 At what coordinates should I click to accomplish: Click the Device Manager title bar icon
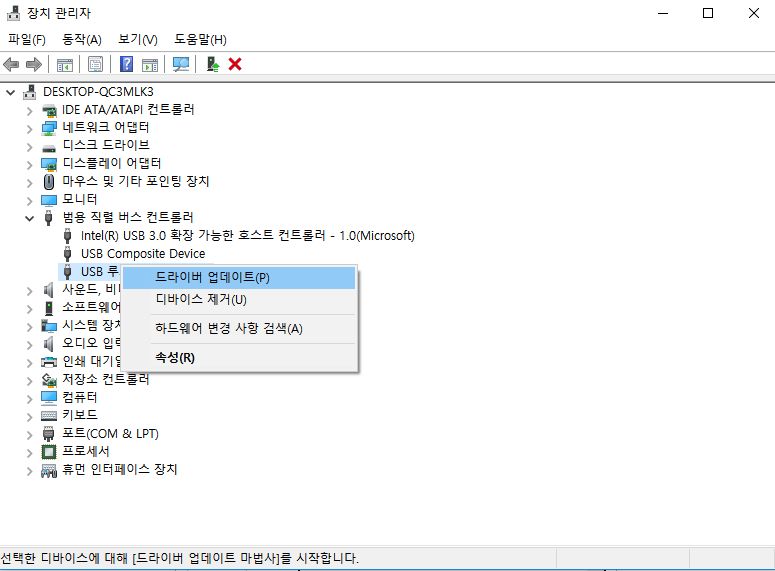point(13,13)
